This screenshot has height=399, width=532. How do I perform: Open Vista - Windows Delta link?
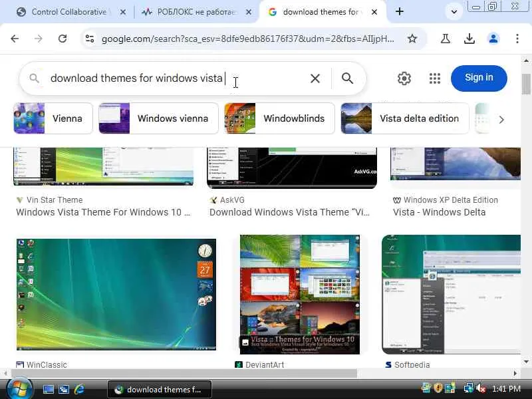point(439,212)
